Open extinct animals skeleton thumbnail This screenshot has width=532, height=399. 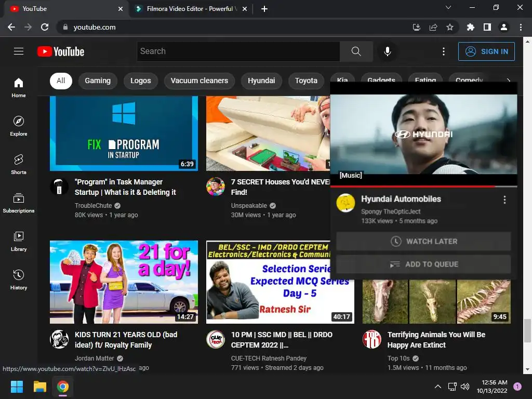tap(436, 301)
